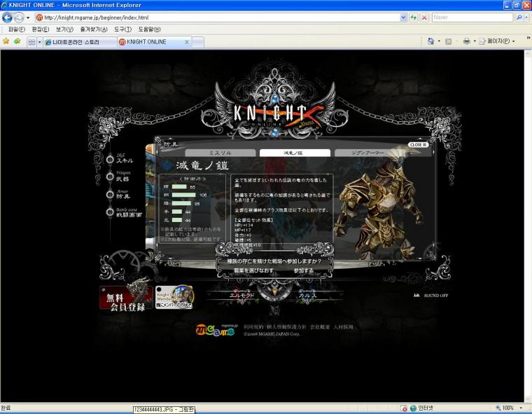Image resolution: width=532 pixels, height=414 pixels.
Task: Switch to the 나이트온라인 스토리 tab
Action: point(80,42)
